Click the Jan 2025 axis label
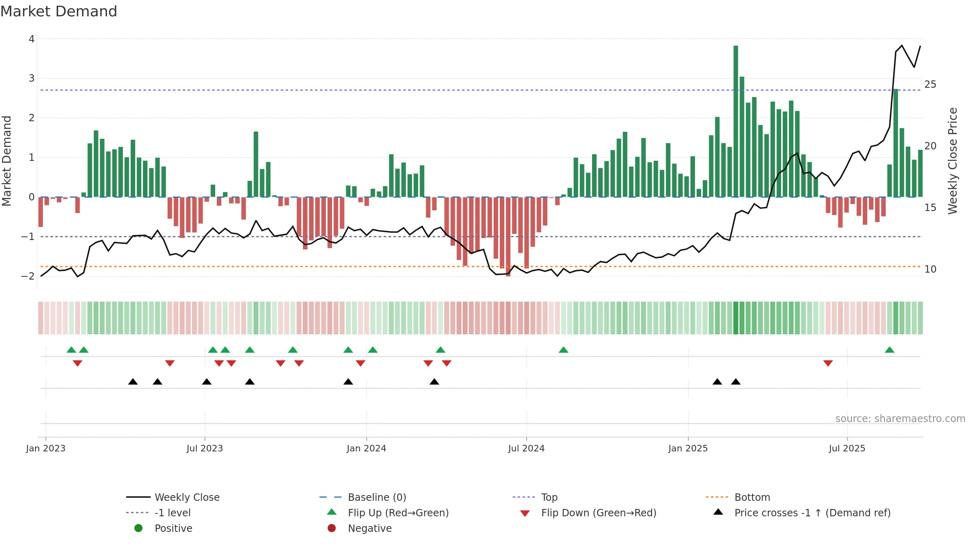980x551 pixels. click(x=688, y=448)
